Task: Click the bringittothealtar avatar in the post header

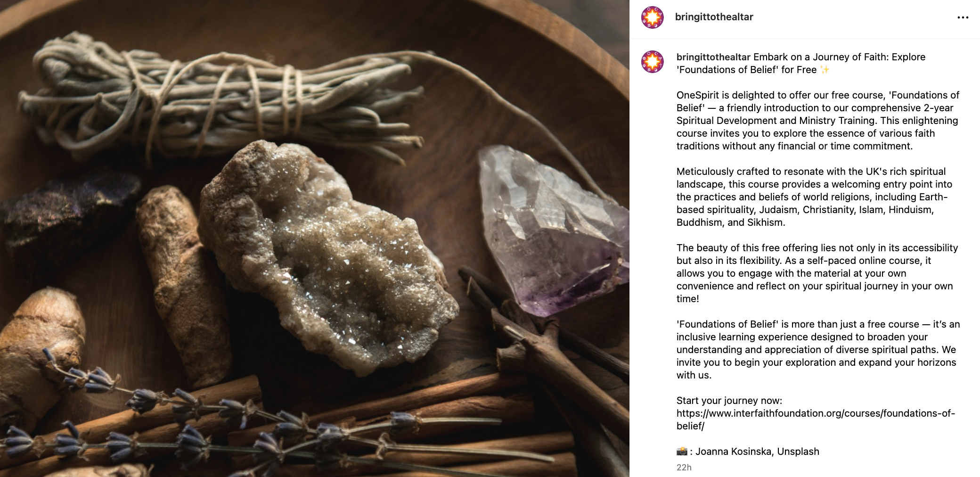Action: [653, 17]
